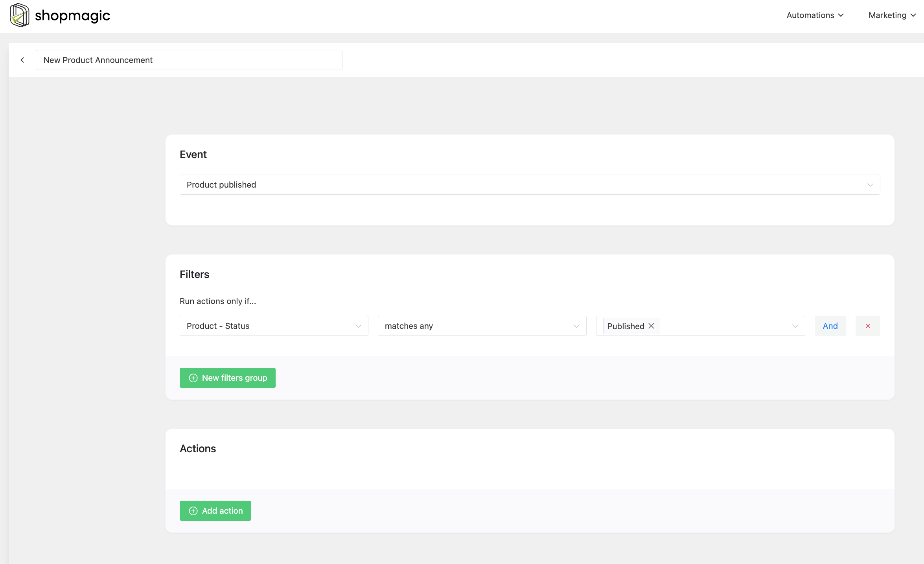Viewport: 924px width, 564px height.
Task: Click the chevron next to Marketing
Action: 914,15
